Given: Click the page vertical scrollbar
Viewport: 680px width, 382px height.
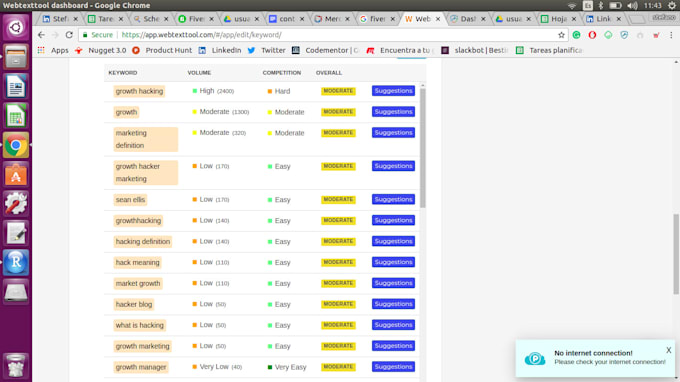Looking at the screenshot, I should coord(676,254).
